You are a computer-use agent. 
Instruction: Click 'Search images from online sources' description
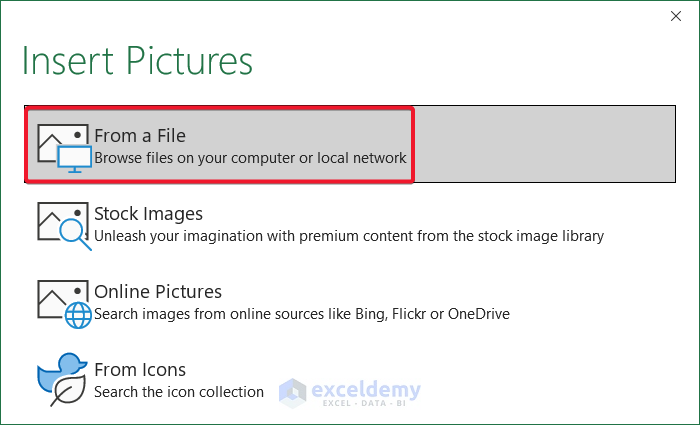pos(301,314)
